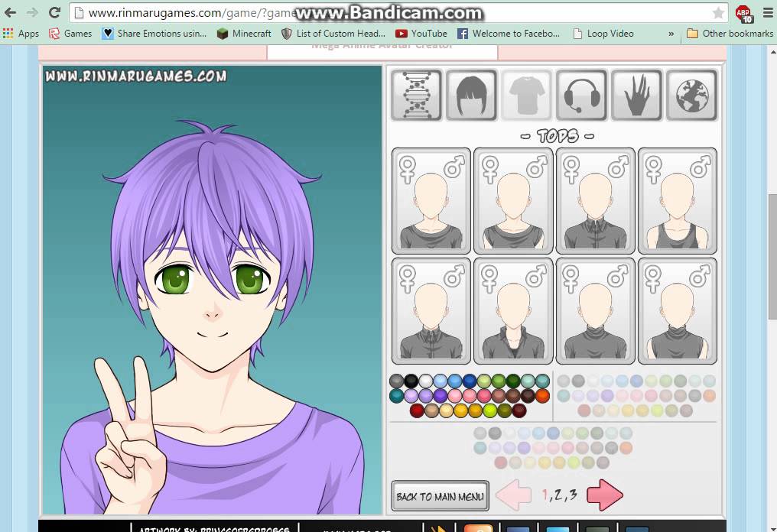Open the genetics DNA category
777x532 pixels.
(x=416, y=95)
